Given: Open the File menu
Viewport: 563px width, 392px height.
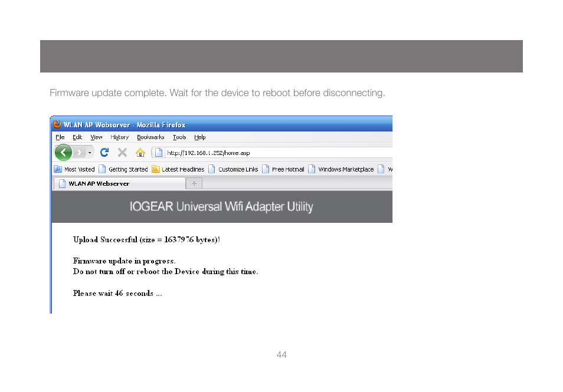Looking at the screenshot, I should 60,137.
